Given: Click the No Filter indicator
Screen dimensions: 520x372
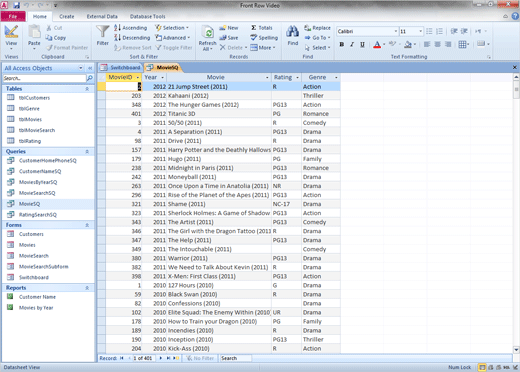Looking at the screenshot, I should pyautogui.click(x=200, y=358).
